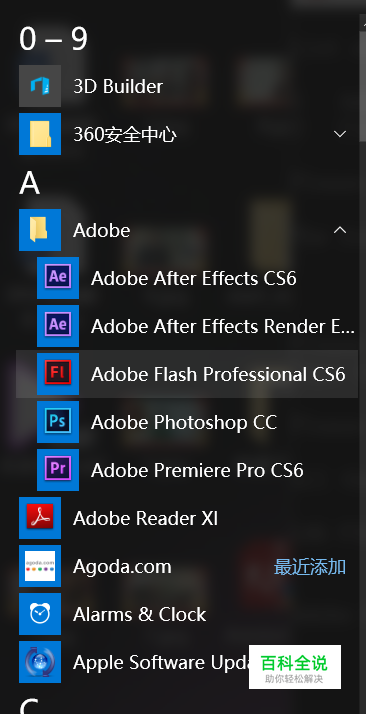Click the letter A section header
Screen dimensions: 366x714
tap(29, 184)
